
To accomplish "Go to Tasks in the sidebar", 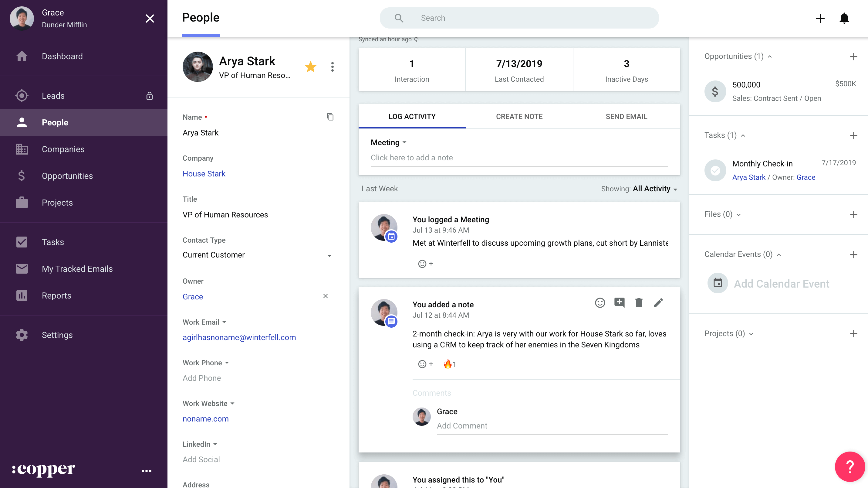I will pyautogui.click(x=83, y=242).
